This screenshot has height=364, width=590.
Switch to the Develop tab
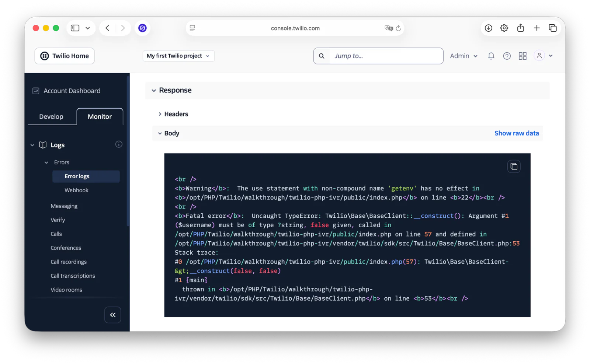click(x=51, y=116)
